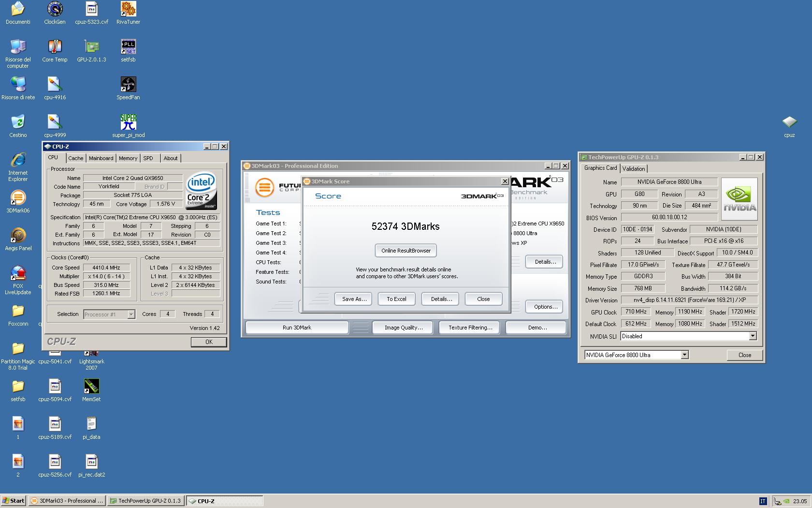The image size is (812, 508).
Task: Expand the NVIDIA SLI dropdown
Action: (x=753, y=336)
